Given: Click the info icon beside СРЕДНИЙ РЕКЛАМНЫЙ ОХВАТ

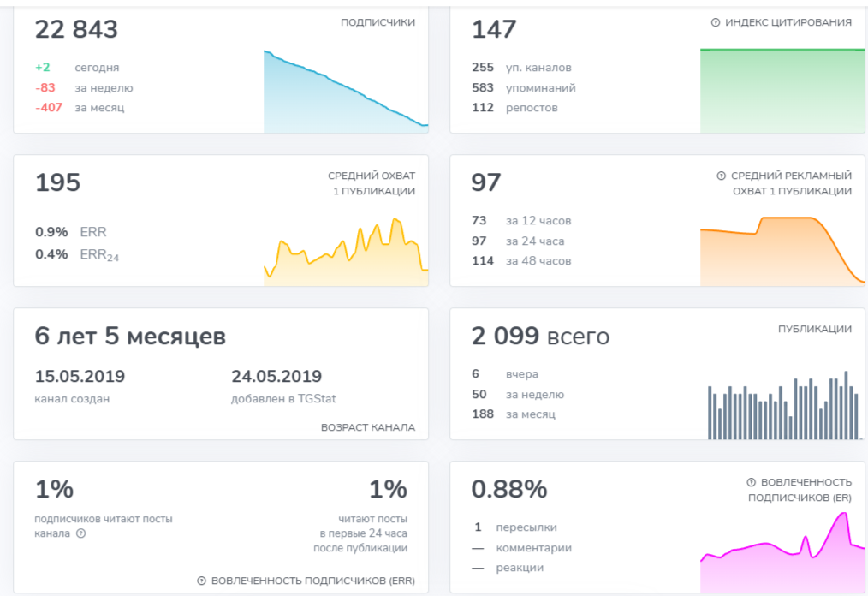Looking at the screenshot, I should [721, 176].
